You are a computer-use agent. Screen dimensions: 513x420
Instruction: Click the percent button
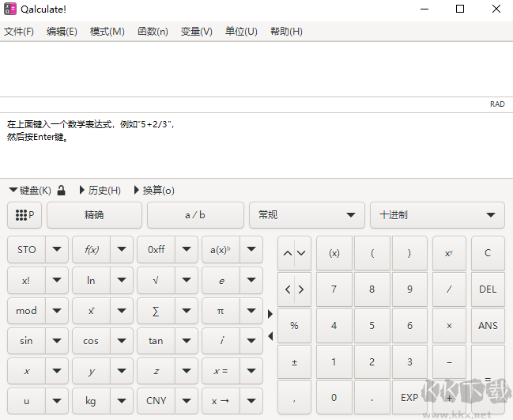(x=294, y=326)
